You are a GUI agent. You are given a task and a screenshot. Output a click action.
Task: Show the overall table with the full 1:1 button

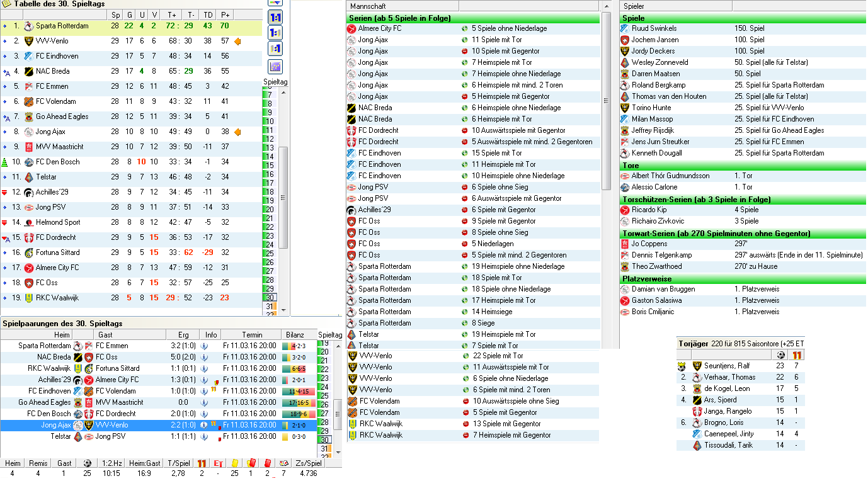click(275, 17)
